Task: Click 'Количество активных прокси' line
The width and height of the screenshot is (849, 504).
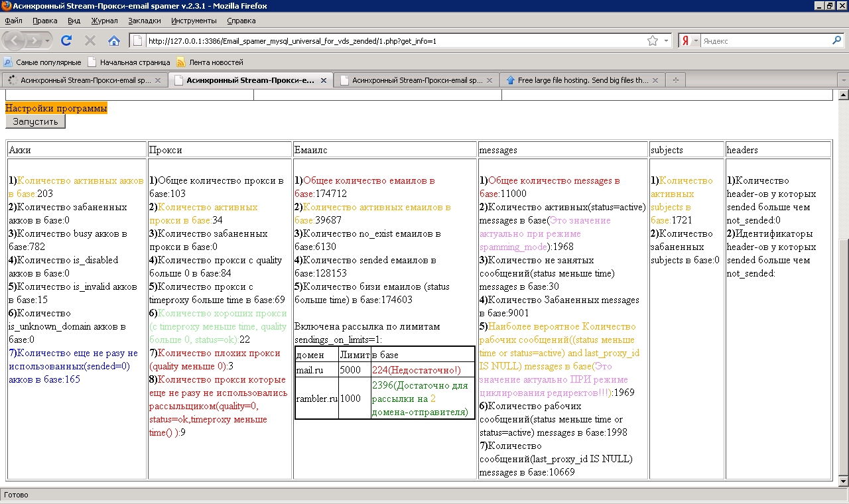Action: click(204, 214)
